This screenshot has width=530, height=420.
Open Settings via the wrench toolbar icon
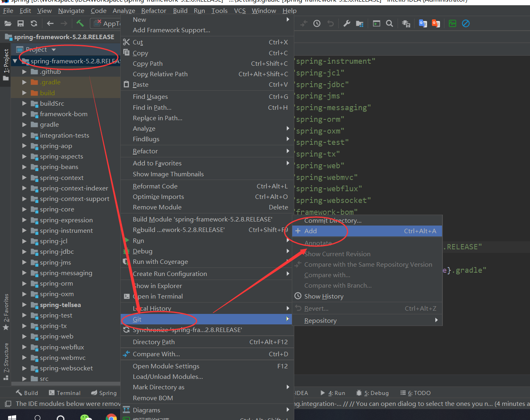[x=346, y=23]
